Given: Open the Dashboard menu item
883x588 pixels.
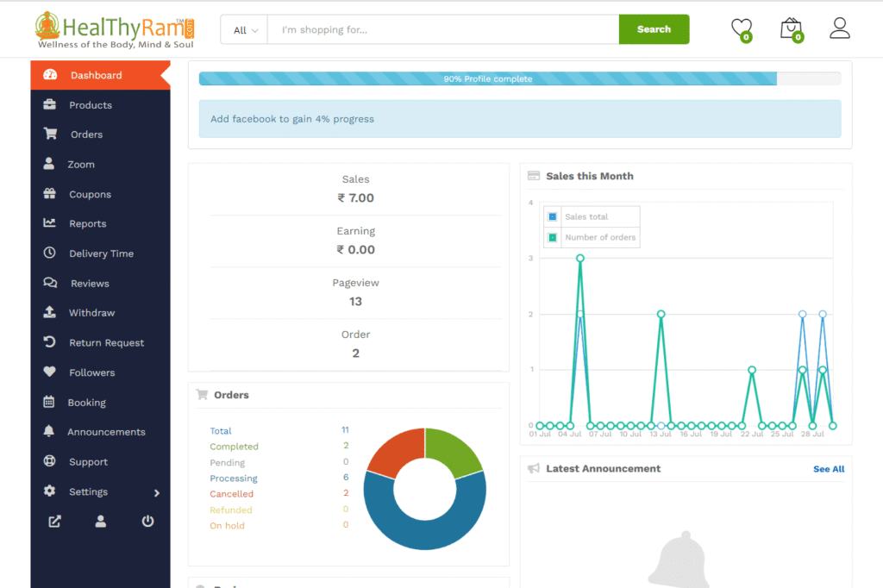Looking at the screenshot, I should pos(100,75).
